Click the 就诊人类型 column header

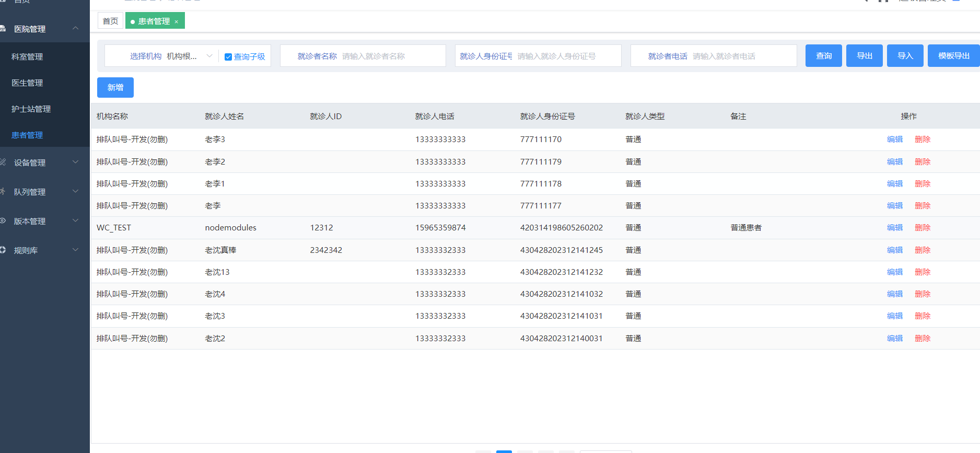click(645, 117)
